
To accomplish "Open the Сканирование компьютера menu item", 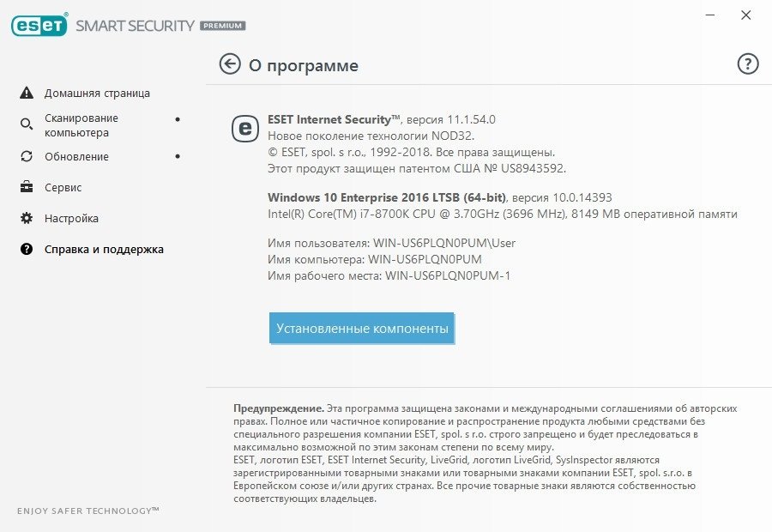I will 81,125.
